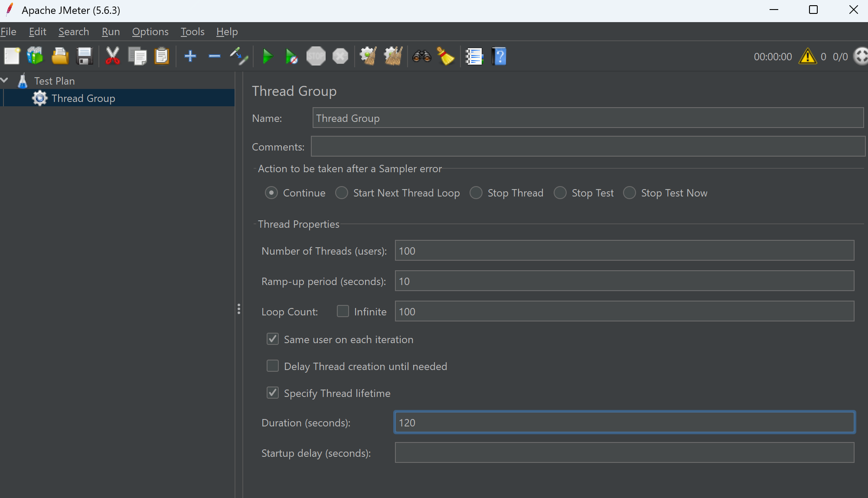
Task: Start the test with the green play icon
Action: pos(268,56)
